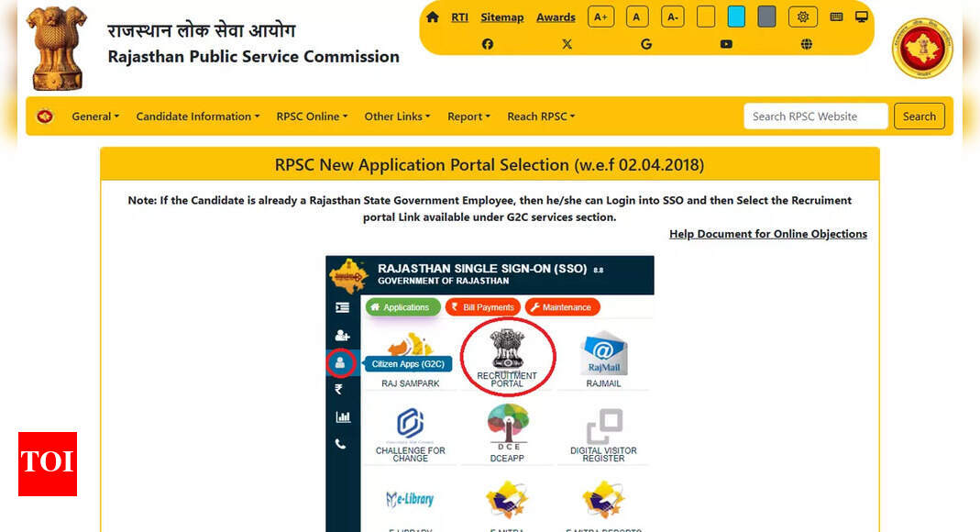Decrease font size with A-
The height and width of the screenshot is (532, 980).
click(x=673, y=17)
